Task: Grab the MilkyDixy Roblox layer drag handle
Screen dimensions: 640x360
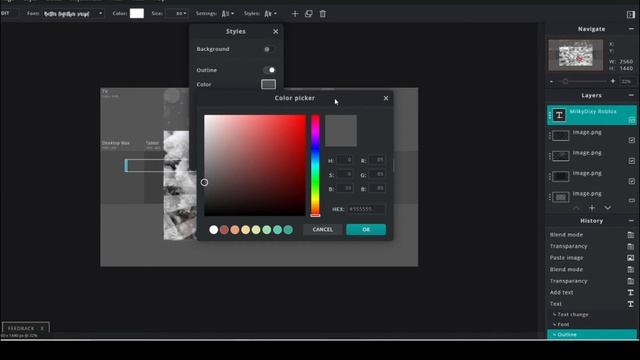Action: click(x=549, y=116)
